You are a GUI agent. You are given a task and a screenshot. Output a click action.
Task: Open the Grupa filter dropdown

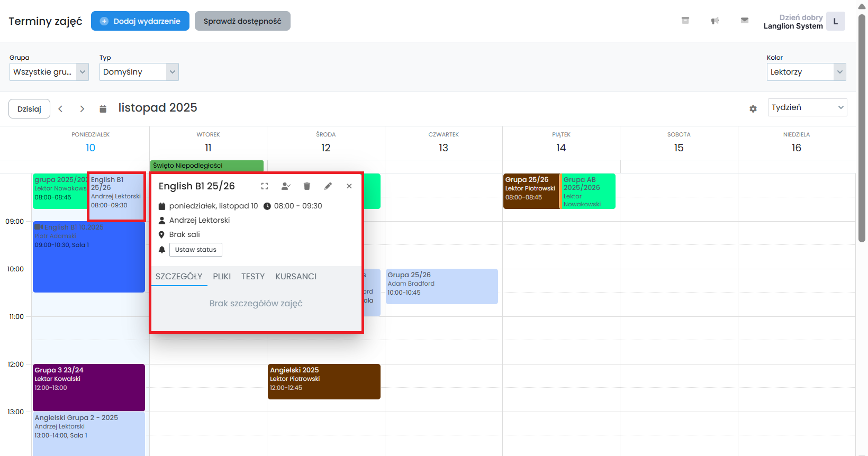[49, 72]
